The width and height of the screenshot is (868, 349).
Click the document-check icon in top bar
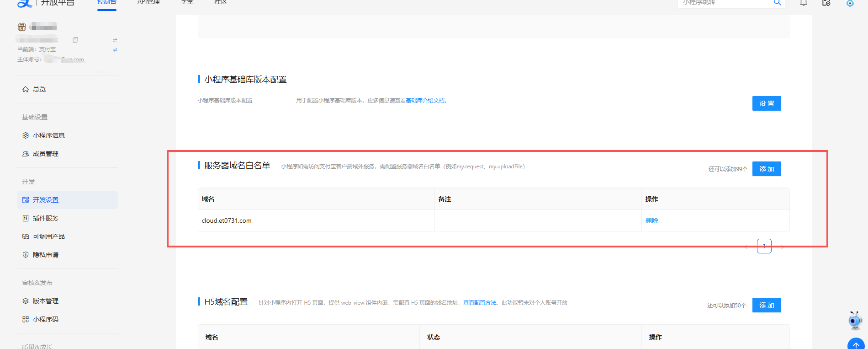[x=826, y=3]
